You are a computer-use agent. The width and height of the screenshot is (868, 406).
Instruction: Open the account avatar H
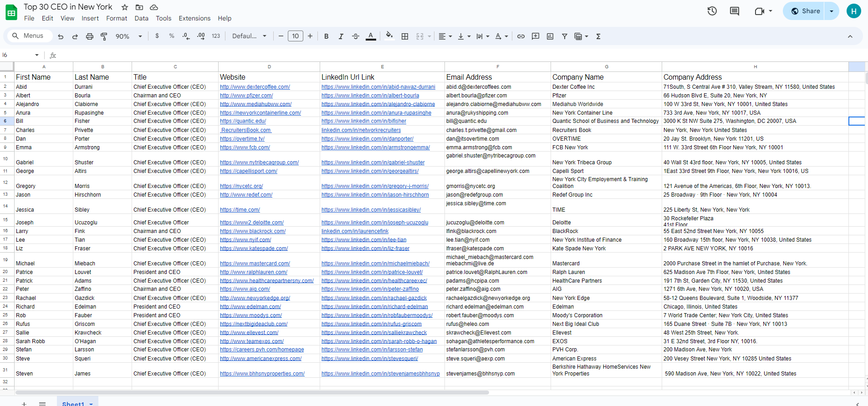[x=854, y=11]
